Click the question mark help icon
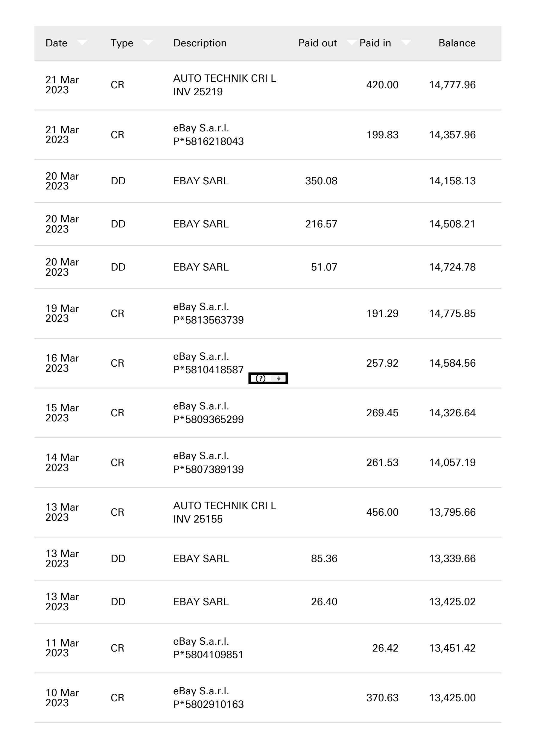Screen dimensions: 534x756 coord(260,378)
